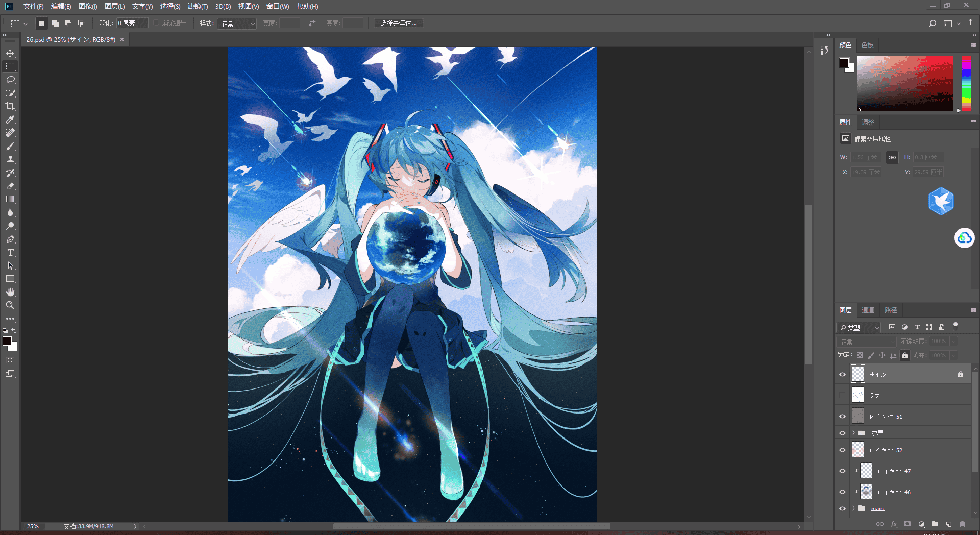The width and height of the screenshot is (980, 535).
Task: Add layer style fx icon
Action: click(894, 524)
